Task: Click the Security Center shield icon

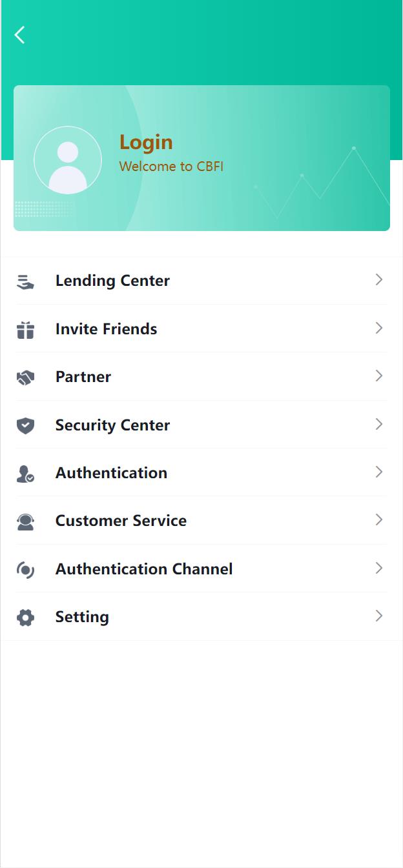Action: tap(25, 425)
